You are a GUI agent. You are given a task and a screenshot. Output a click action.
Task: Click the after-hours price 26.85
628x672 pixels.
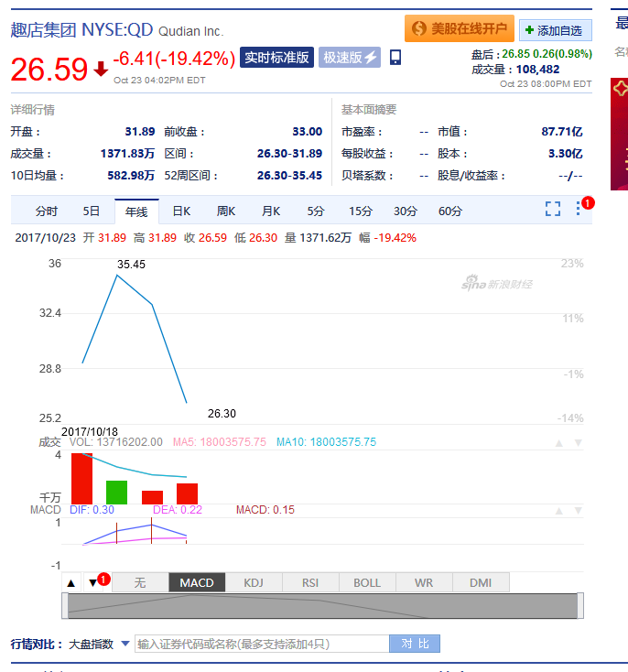click(x=515, y=54)
